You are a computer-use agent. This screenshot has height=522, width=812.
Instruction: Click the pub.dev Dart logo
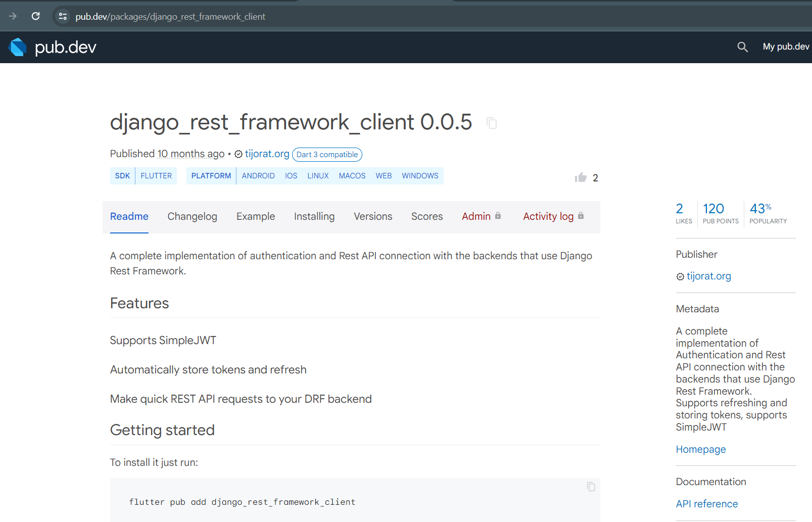click(x=18, y=47)
